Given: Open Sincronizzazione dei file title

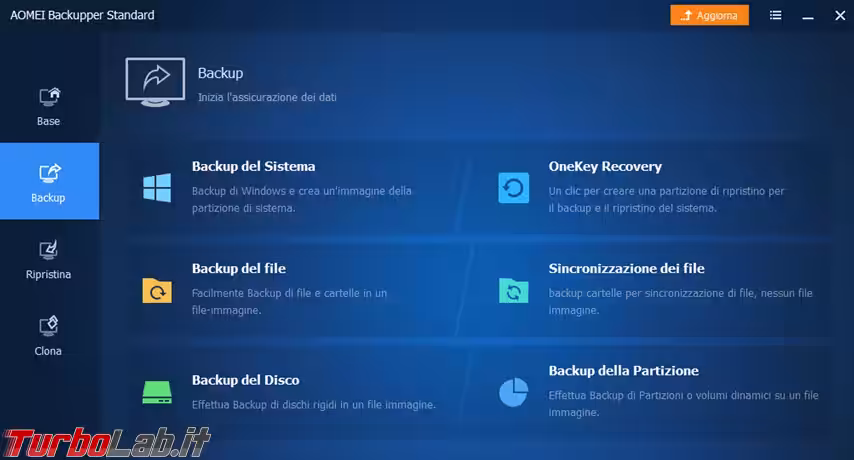Looking at the screenshot, I should tap(626, 269).
